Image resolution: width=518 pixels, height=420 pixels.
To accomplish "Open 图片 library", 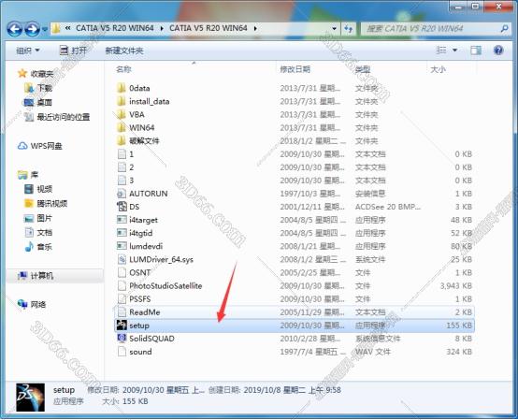I will (38, 218).
